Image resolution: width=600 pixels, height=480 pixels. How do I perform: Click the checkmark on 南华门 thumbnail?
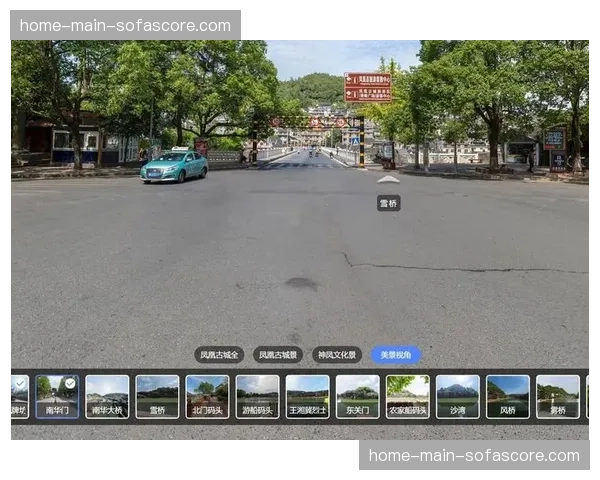tap(70, 383)
